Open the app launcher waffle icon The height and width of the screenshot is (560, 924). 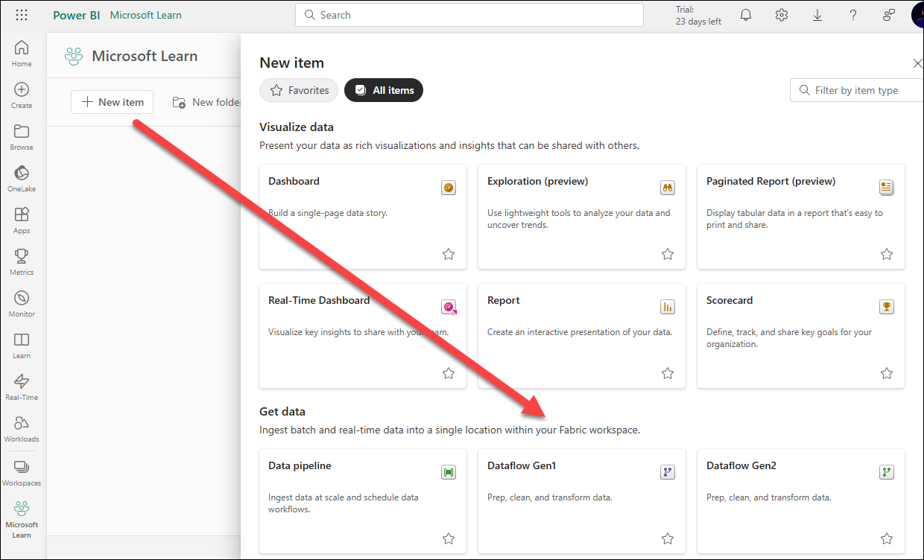22,15
